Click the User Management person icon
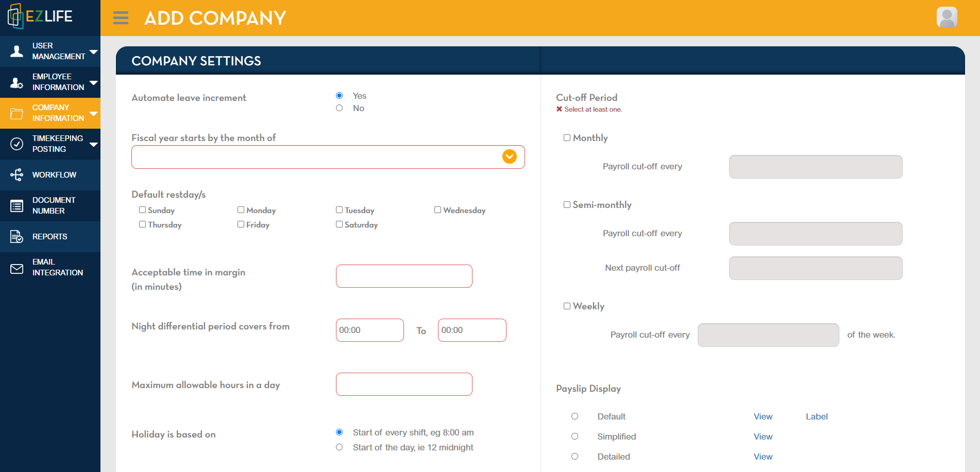 point(17,51)
